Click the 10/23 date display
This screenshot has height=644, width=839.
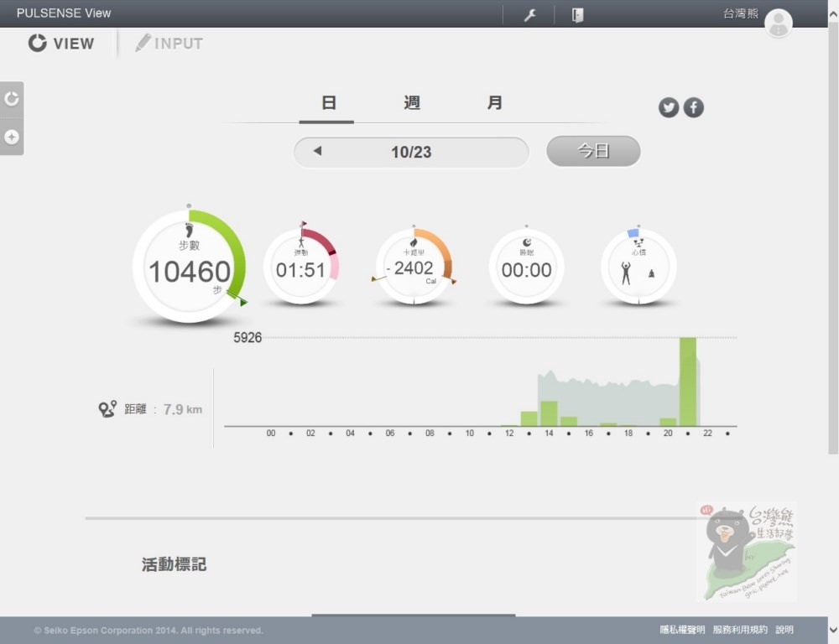(x=411, y=152)
